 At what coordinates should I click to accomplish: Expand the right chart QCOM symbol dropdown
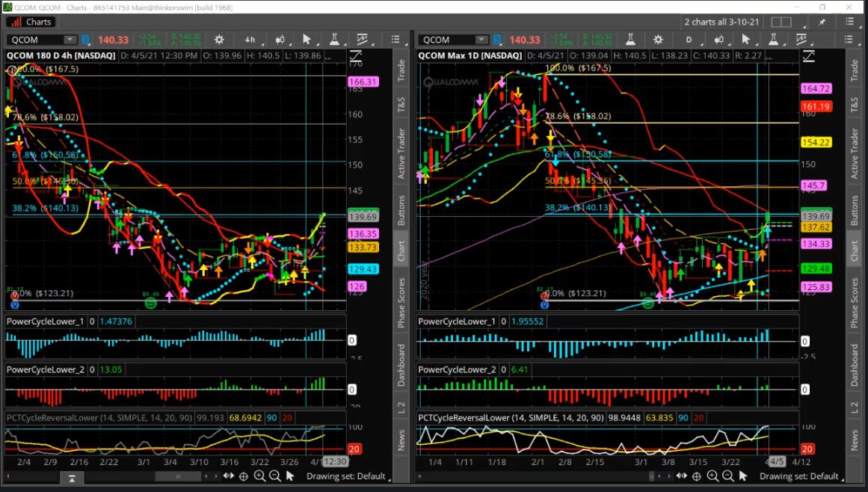[481, 40]
